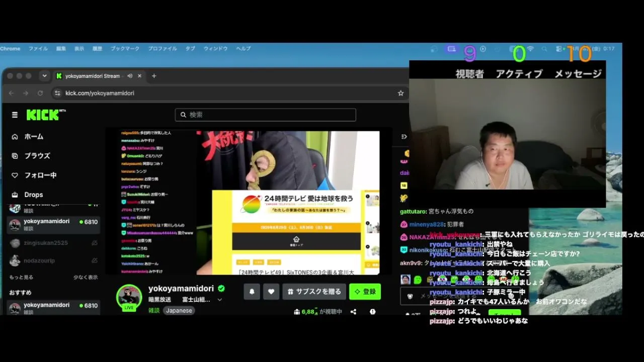Image resolution: width=644 pixels, height=362 pixels.
Task: Click the menu bar clock 0:17
Action: point(609,49)
